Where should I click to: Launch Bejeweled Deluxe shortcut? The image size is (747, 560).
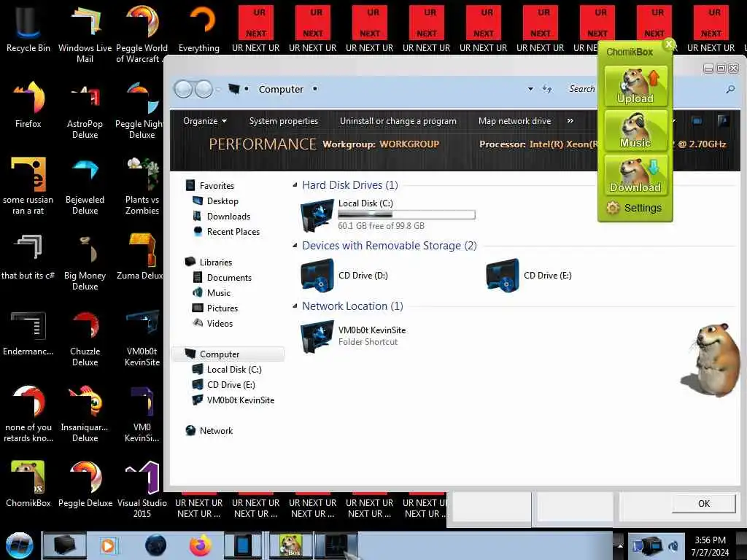pyautogui.click(x=85, y=185)
